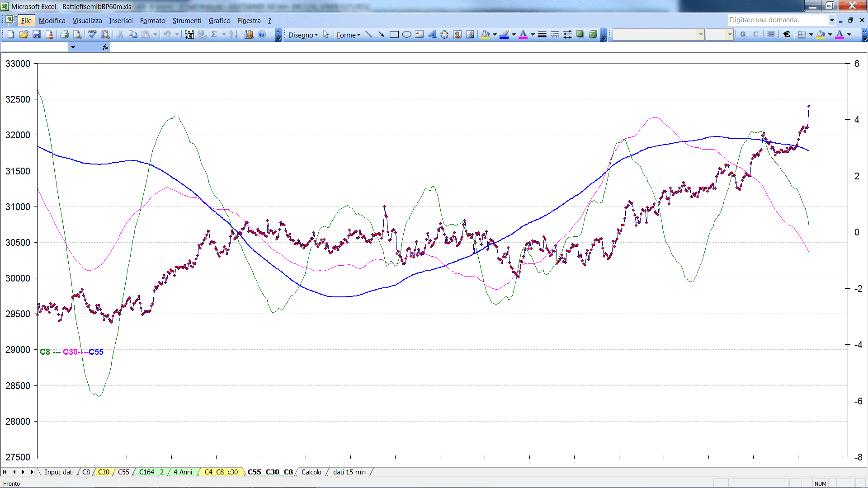Open 3-D Style settings
This screenshot has height=488, width=868.
(593, 34)
